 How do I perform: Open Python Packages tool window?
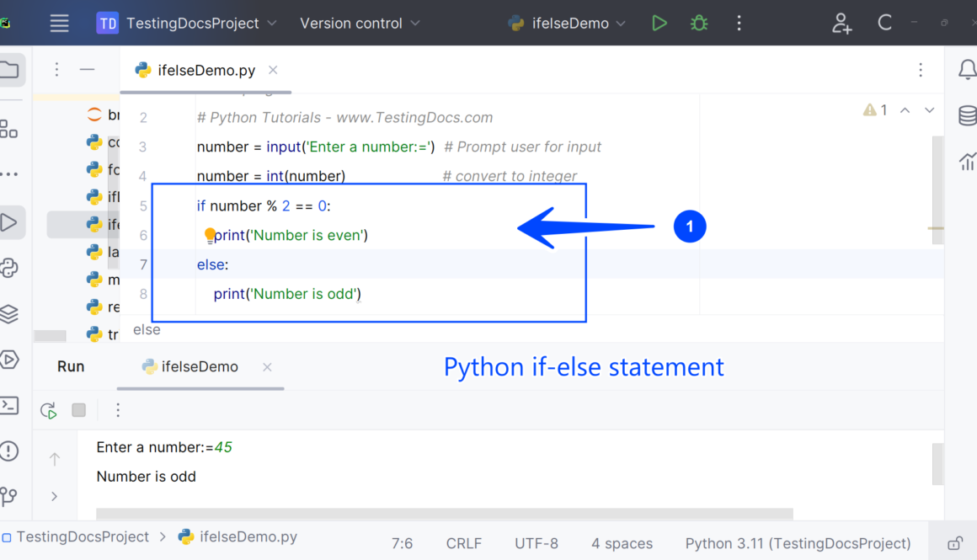pos(9,268)
